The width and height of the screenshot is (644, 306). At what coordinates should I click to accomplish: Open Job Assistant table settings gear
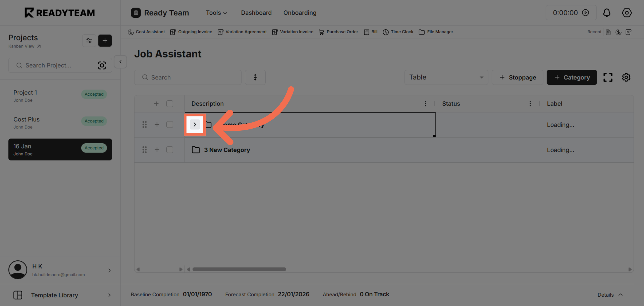coord(626,77)
